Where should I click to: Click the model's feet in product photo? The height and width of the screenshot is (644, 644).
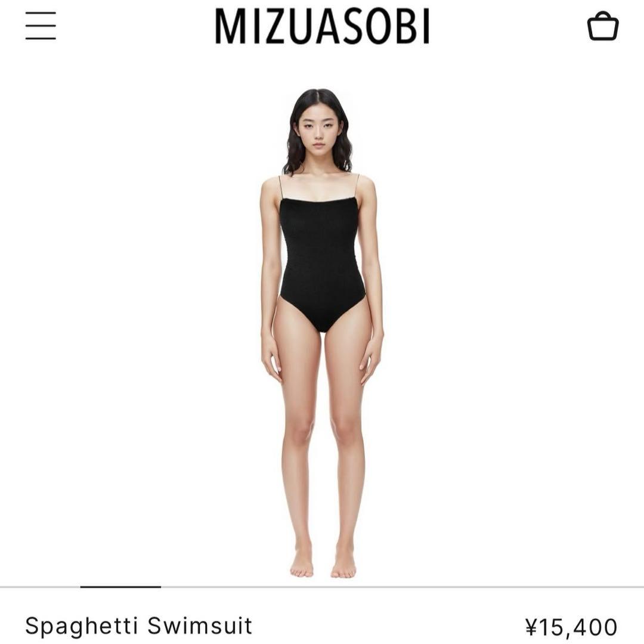(323, 563)
